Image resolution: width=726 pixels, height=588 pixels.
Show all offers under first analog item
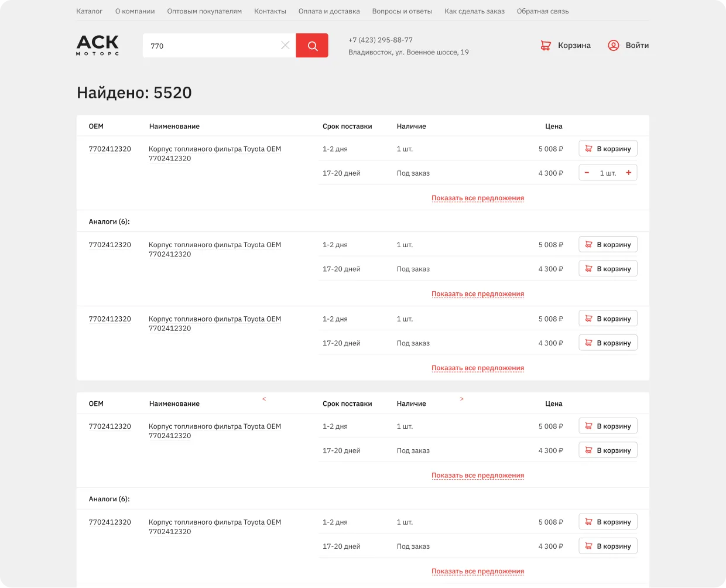coord(477,294)
